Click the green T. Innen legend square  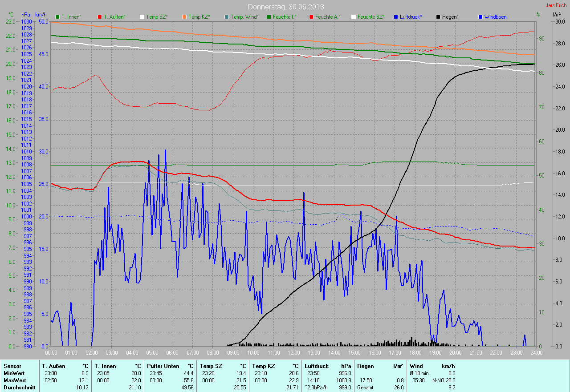[57, 17]
